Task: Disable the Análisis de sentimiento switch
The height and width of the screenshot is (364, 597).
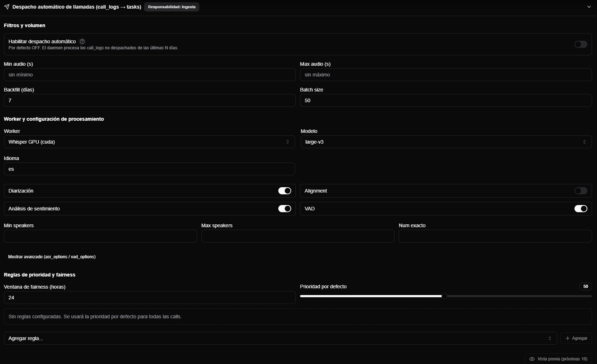Action: click(x=285, y=209)
